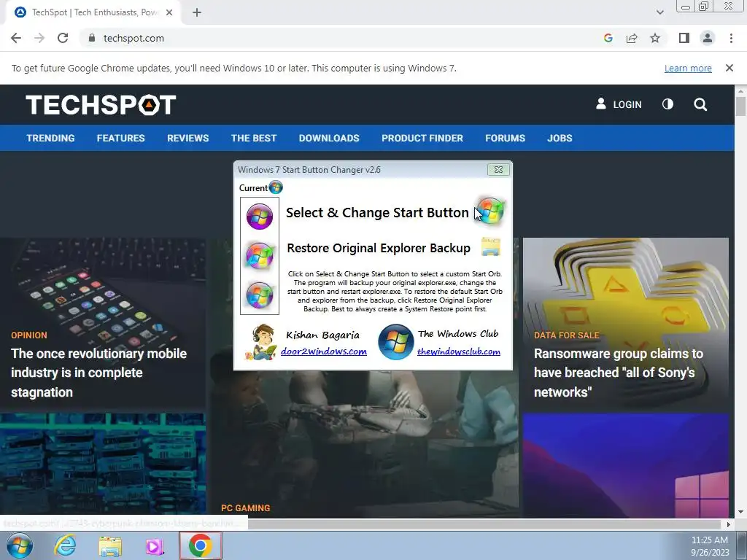Open DOWNLOADS menu
The width and height of the screenshot is (747, 560).
[x=329, y=138]
